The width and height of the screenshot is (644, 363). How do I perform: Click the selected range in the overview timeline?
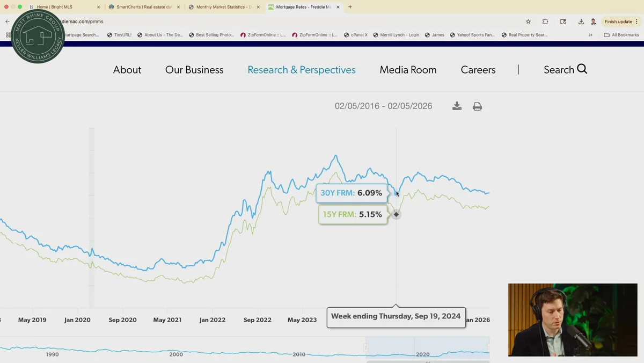click(428, 346)
